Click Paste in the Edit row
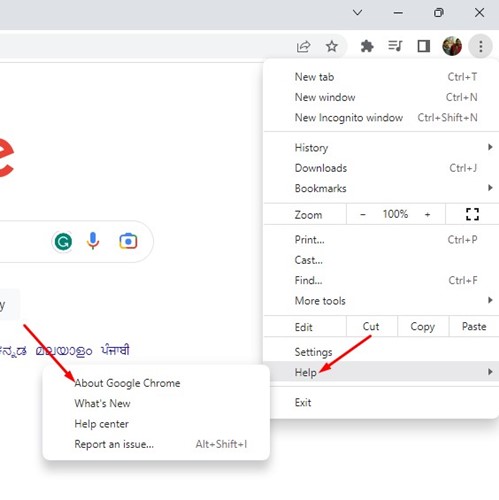The image size is (499, 500). click(x=474, y=326)
